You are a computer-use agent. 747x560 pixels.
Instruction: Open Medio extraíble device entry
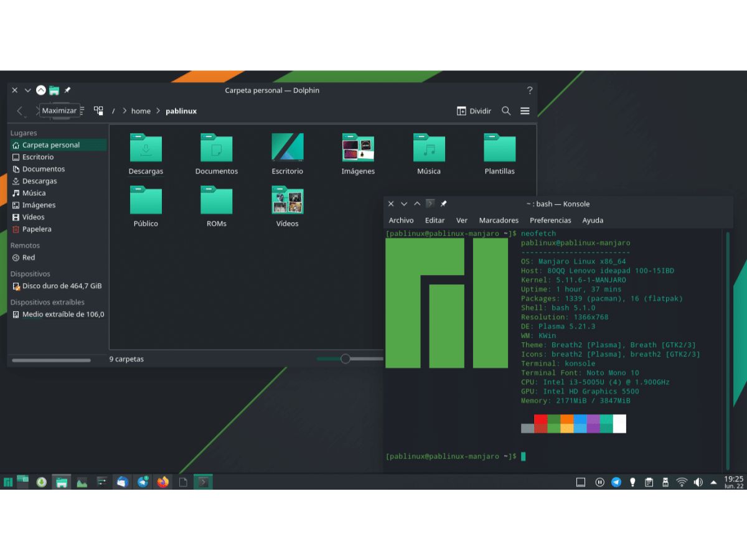click(58, 314)
